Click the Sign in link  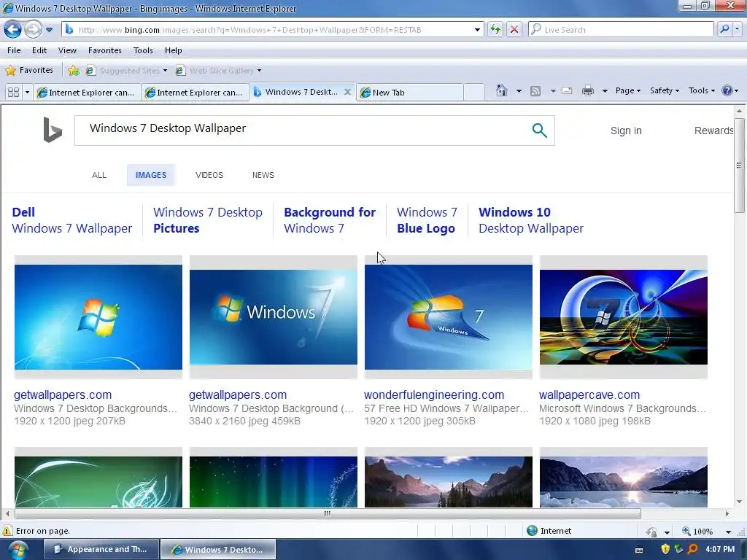coord(626,131)
